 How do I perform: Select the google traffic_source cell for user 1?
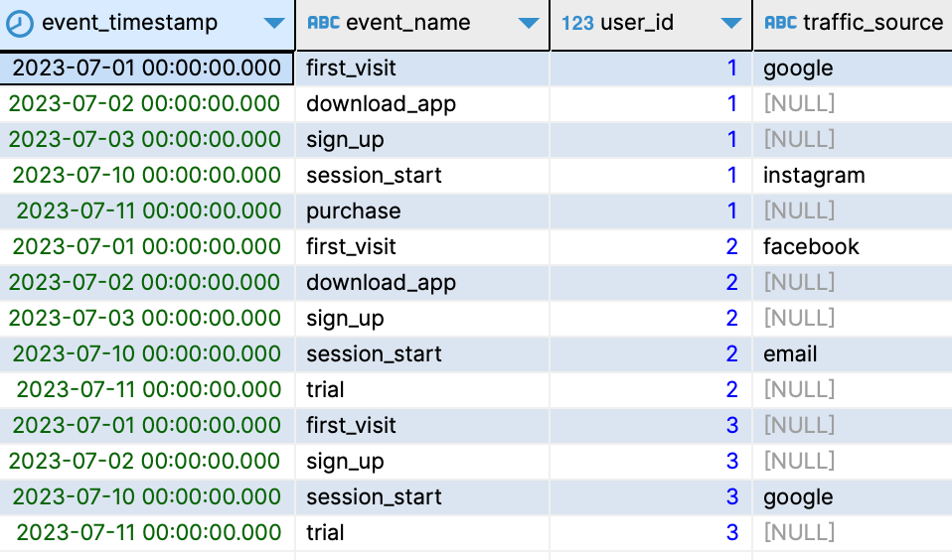coord(853,68)
